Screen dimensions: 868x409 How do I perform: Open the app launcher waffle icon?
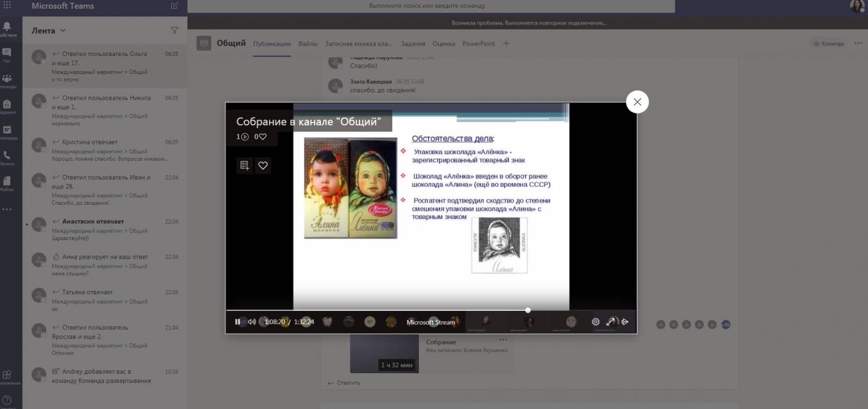7,5
